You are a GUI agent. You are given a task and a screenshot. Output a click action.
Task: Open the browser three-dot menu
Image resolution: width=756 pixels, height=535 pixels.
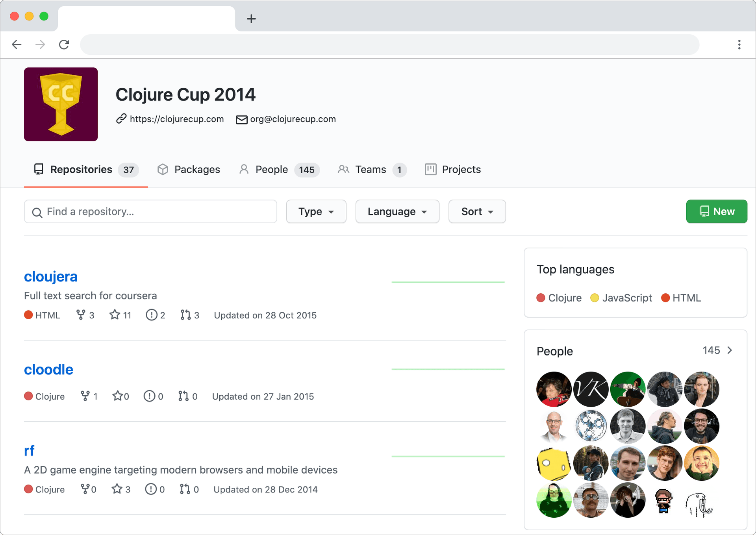(739, 44)
